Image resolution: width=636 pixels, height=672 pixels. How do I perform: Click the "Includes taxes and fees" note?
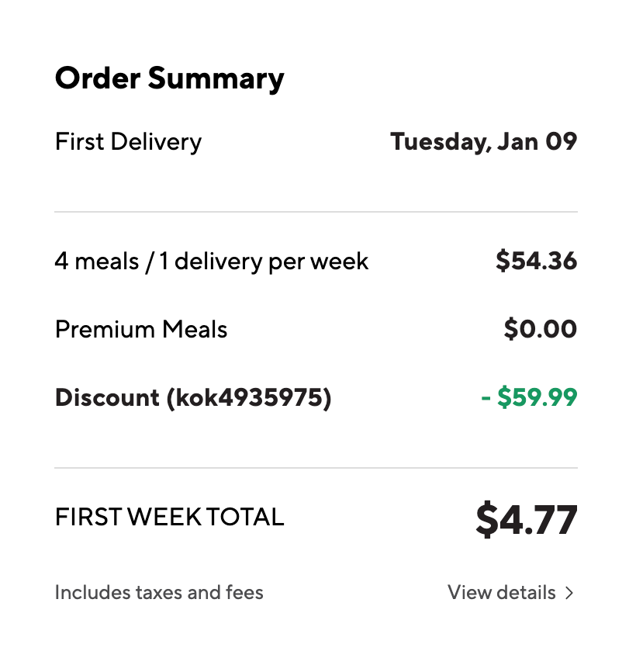[159, 593]
